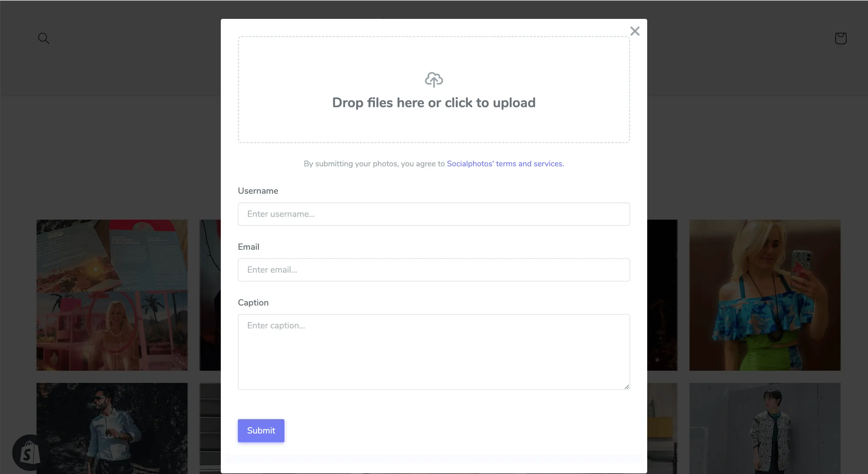Submit the photo upload form
868x474 pixels.
(261, 430)
